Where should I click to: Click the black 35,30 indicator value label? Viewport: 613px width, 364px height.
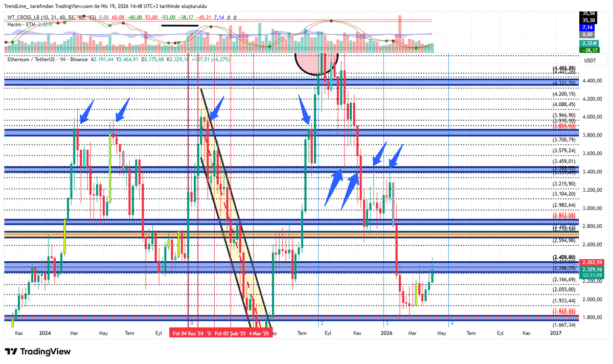point(589,20)
